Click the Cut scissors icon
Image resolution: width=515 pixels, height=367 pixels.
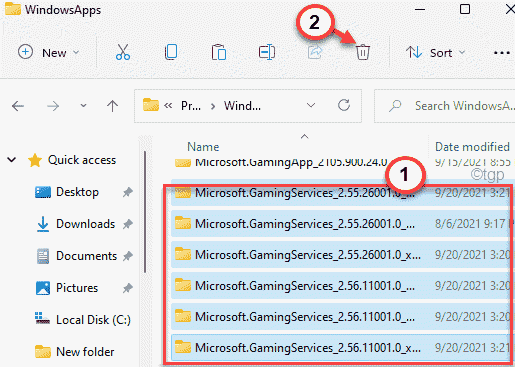coord(123,52)
